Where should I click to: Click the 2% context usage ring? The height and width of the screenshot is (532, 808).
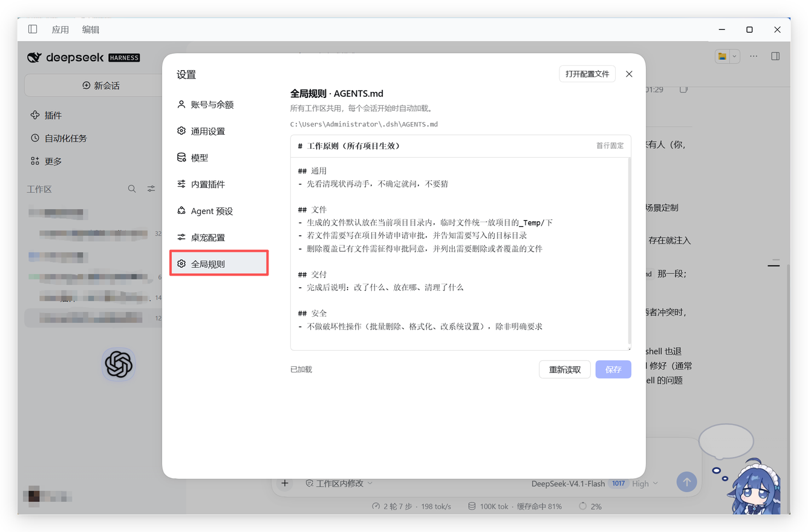(x=590, y=506)
